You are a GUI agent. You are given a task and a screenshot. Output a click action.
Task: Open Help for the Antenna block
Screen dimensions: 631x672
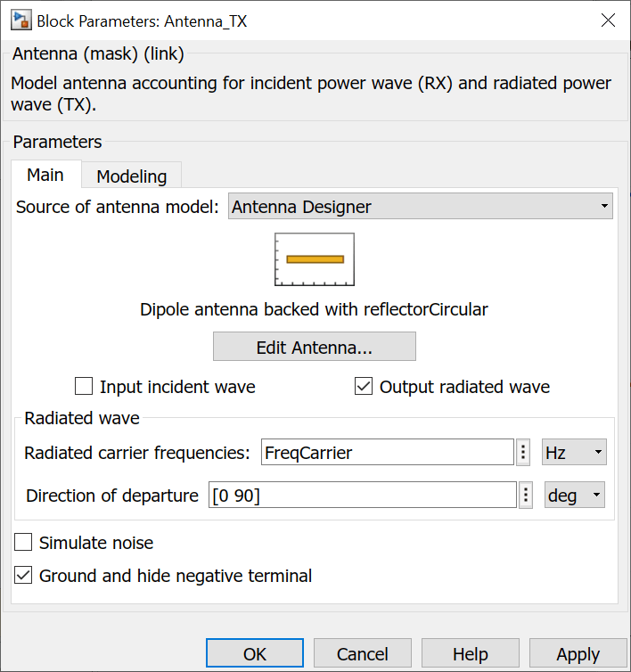[470, 654]
